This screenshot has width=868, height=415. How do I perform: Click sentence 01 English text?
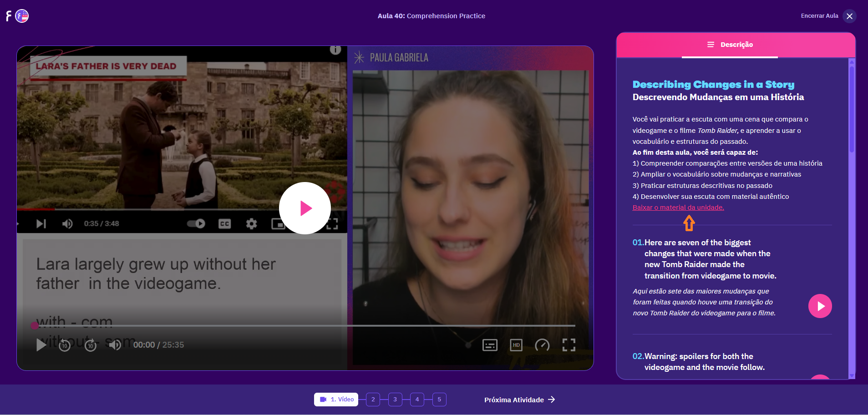(x=710, y=259)
